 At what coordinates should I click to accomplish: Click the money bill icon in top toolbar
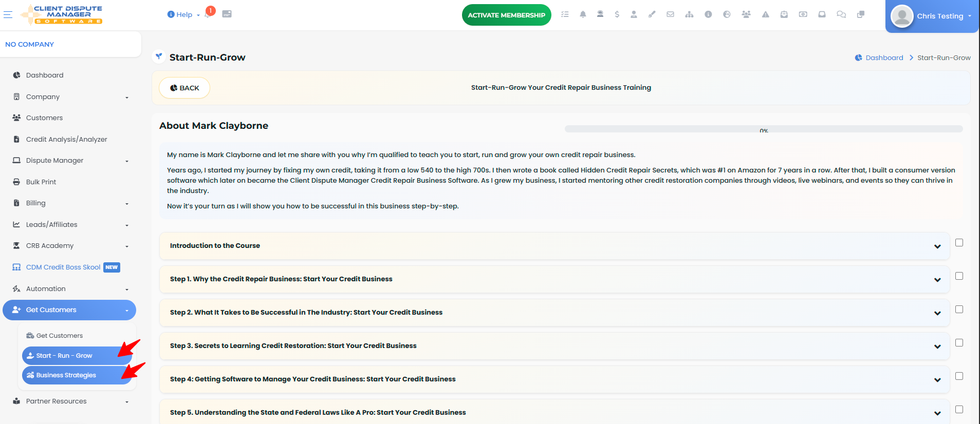pos(803,14)
